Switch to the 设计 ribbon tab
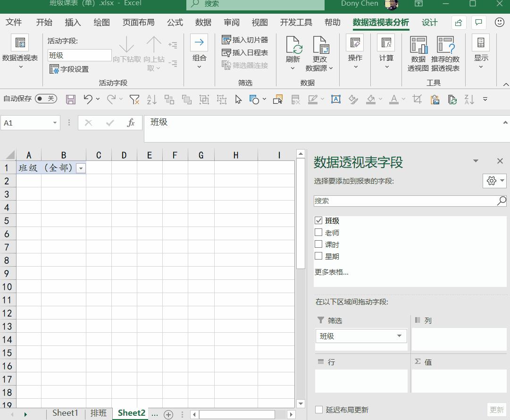The image size is (510, 420). tap(429, 23)
